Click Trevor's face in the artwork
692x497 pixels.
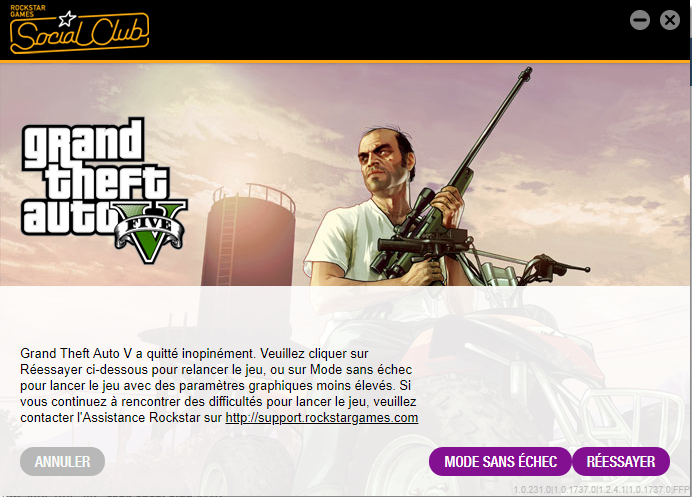pyautogui.click(x=378, y=160)
